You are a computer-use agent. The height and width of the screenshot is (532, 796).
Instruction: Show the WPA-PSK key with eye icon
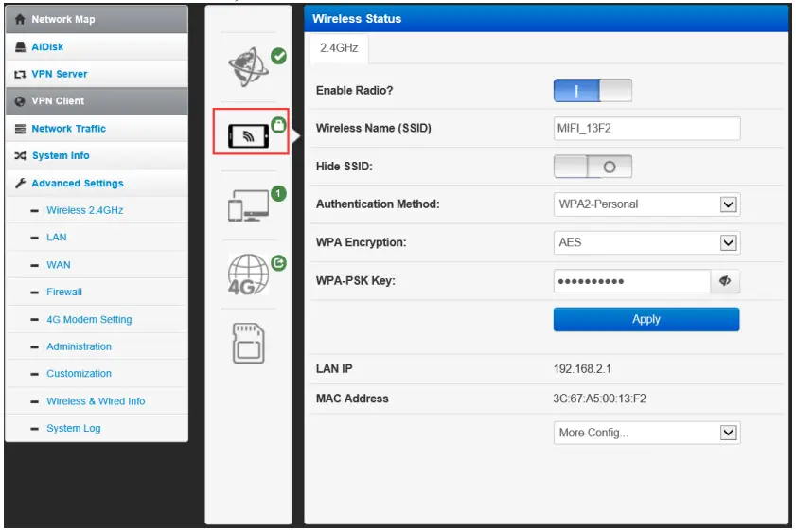(725, 281)
